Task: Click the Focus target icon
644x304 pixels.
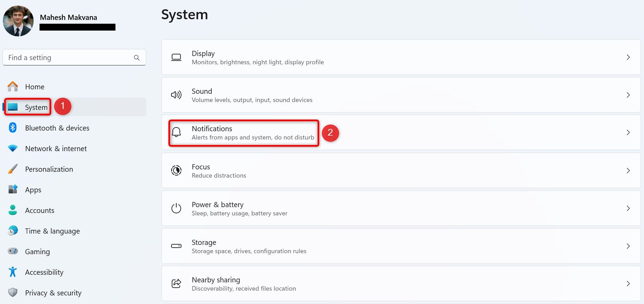Action: (x=176, y=170)
